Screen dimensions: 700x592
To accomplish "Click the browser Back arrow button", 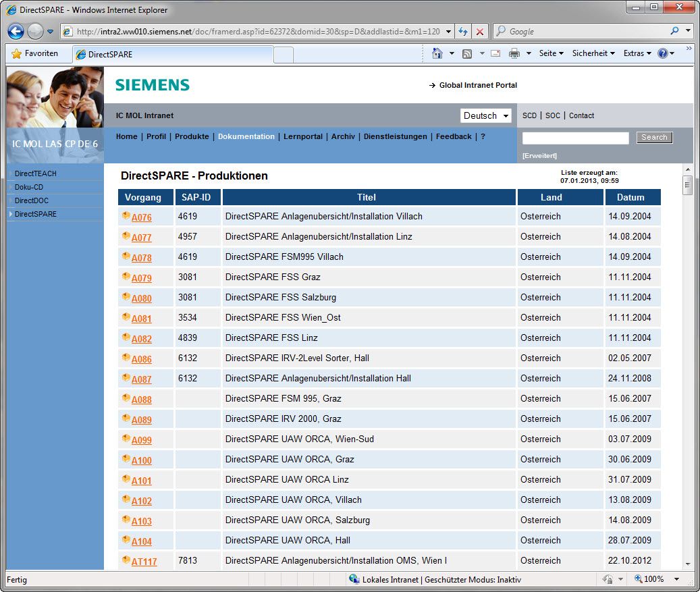I will [x=16, y=31].
